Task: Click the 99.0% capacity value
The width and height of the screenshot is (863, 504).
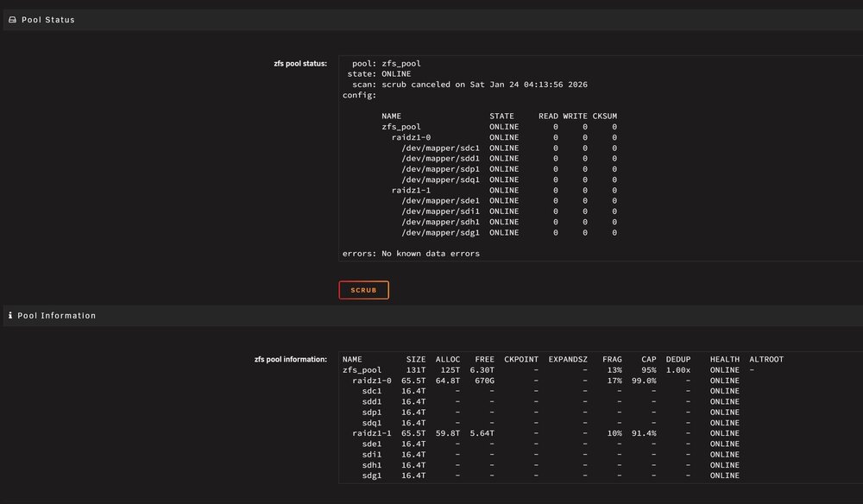Action: point(644,381)
